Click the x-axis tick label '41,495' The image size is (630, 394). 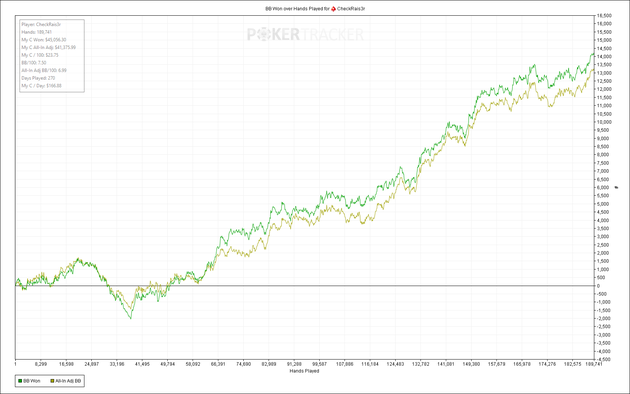tap(142, 364)
